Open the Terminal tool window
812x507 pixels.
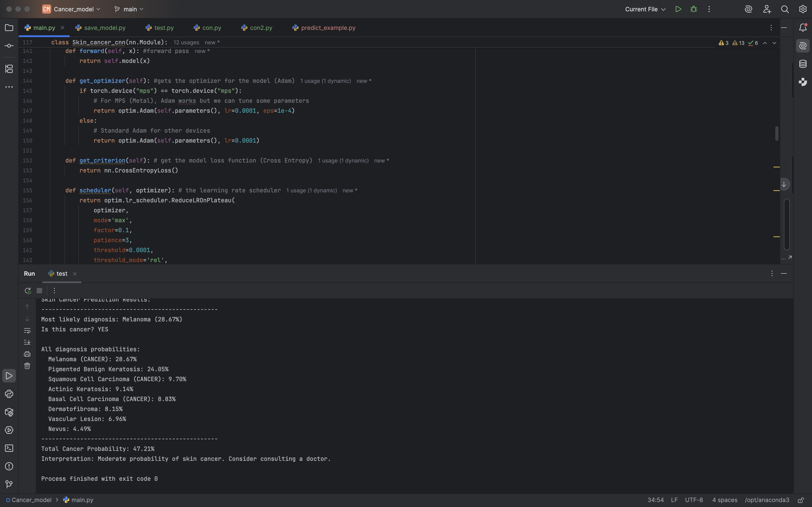(x=9, y=448)
